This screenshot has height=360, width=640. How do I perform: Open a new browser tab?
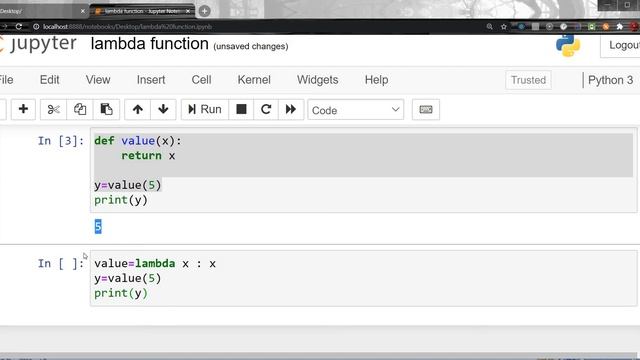point(204,11)
